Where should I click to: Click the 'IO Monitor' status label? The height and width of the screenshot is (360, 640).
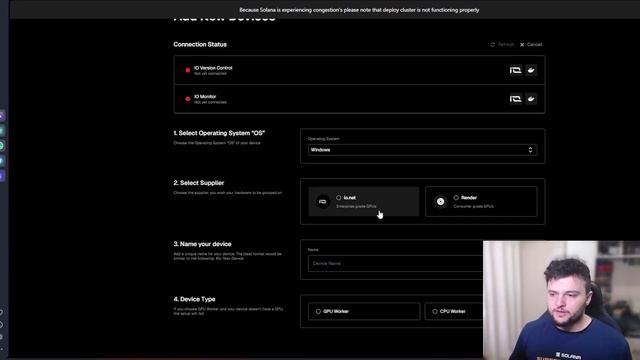point(205,97)
